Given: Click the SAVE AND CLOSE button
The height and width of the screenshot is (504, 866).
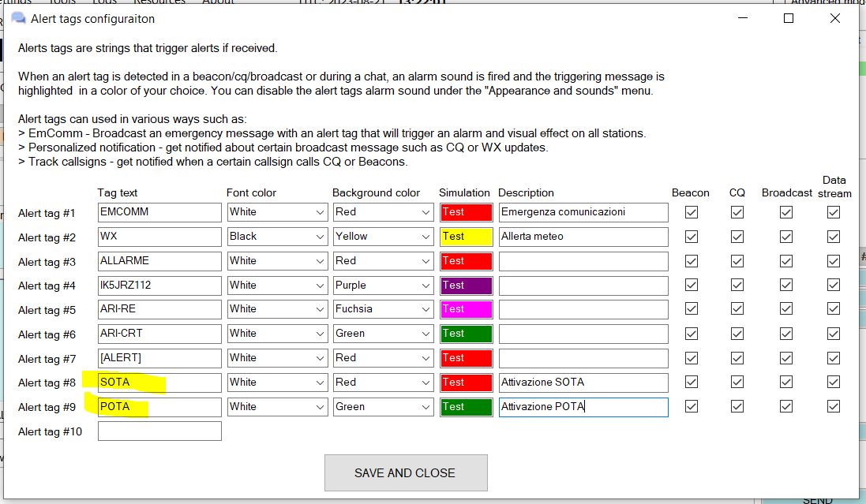Looking at the screenshot, I should pos(406,473).
